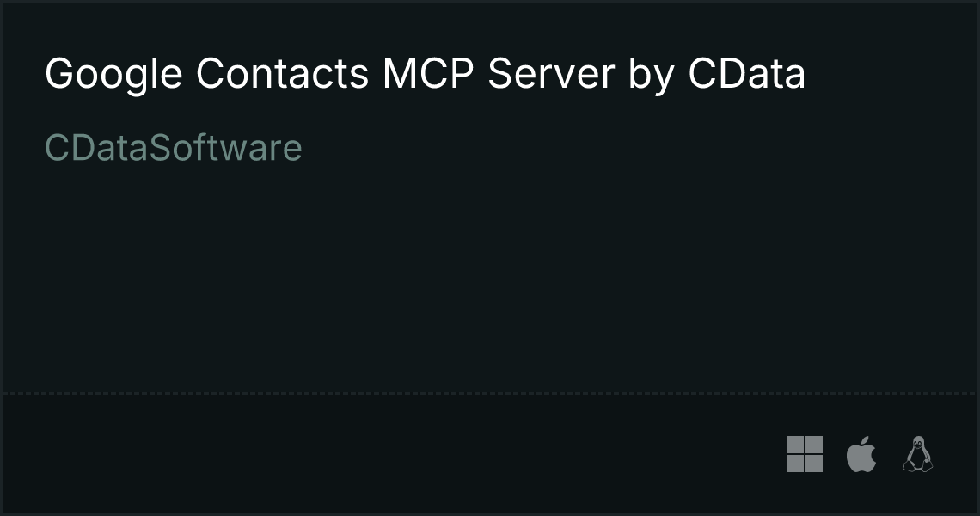Open the Google Contacts MCP Server title

425,75
